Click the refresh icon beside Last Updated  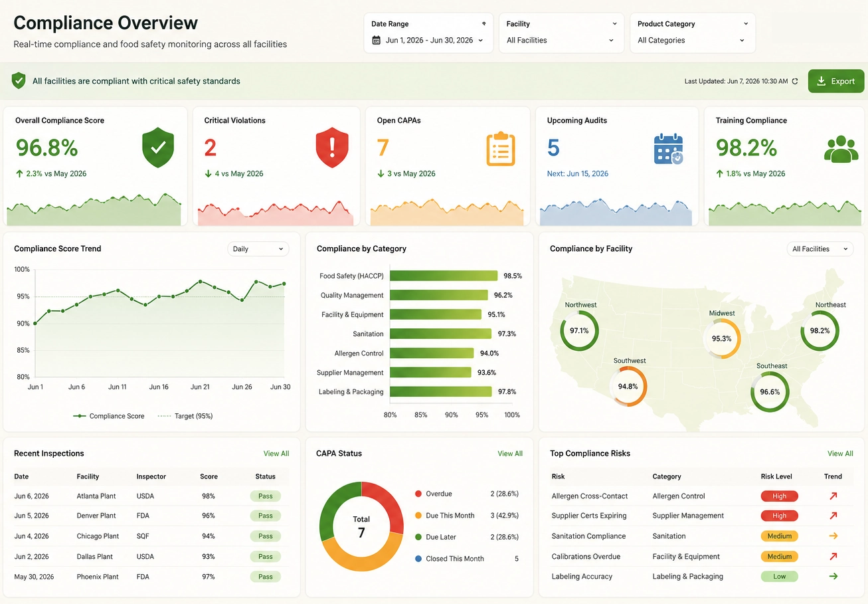coord(794,81)
